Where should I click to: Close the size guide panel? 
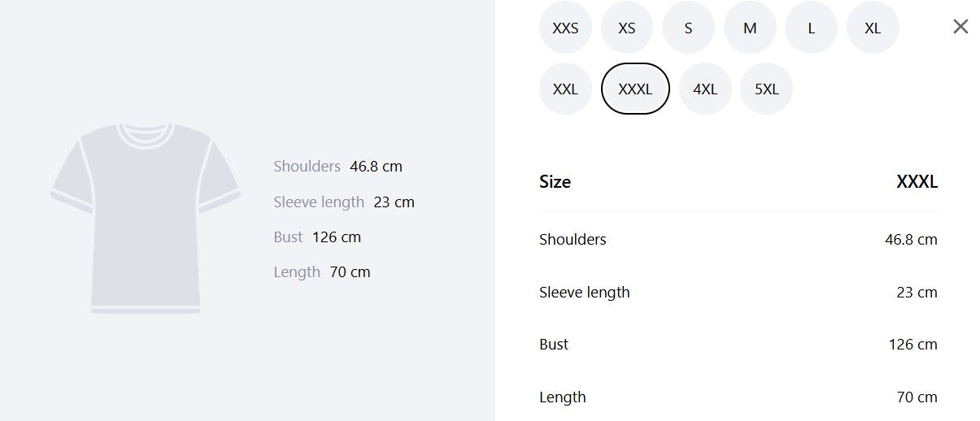[x=960, y=27]
